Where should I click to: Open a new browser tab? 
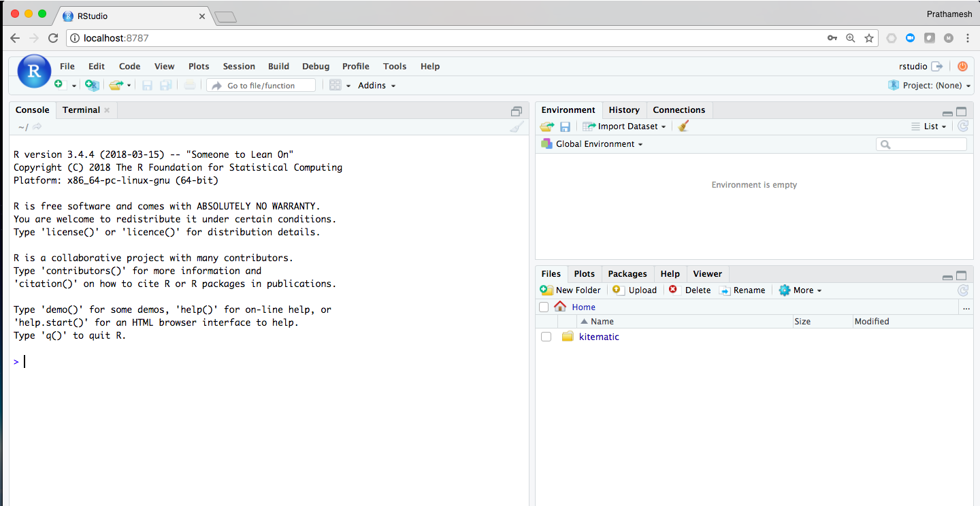(225, 17)
